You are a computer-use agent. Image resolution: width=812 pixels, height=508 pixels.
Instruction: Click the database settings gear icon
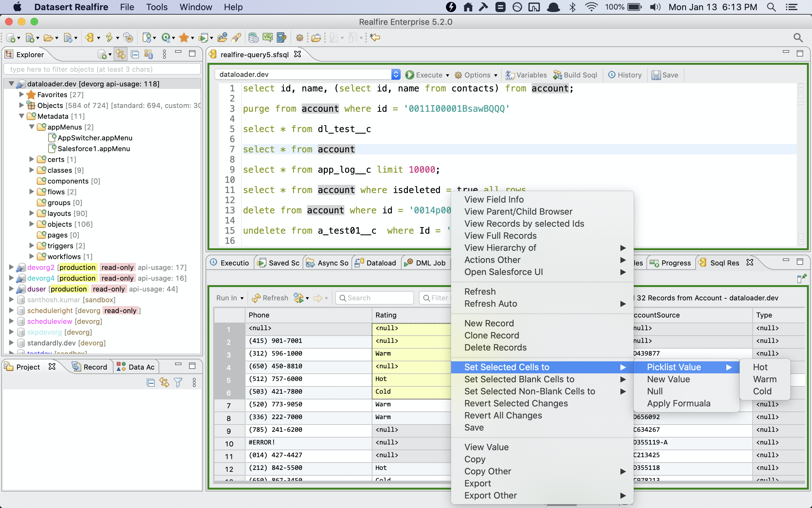click(x=253, y=38)
